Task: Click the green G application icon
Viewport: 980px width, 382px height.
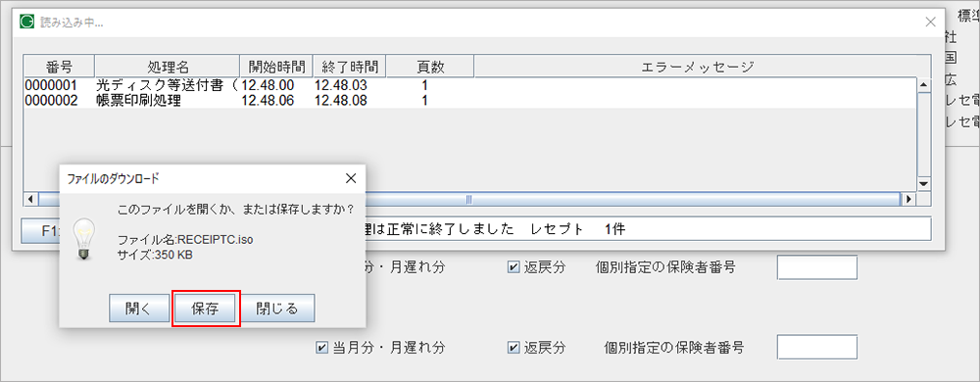Action: tap(27, 22)
